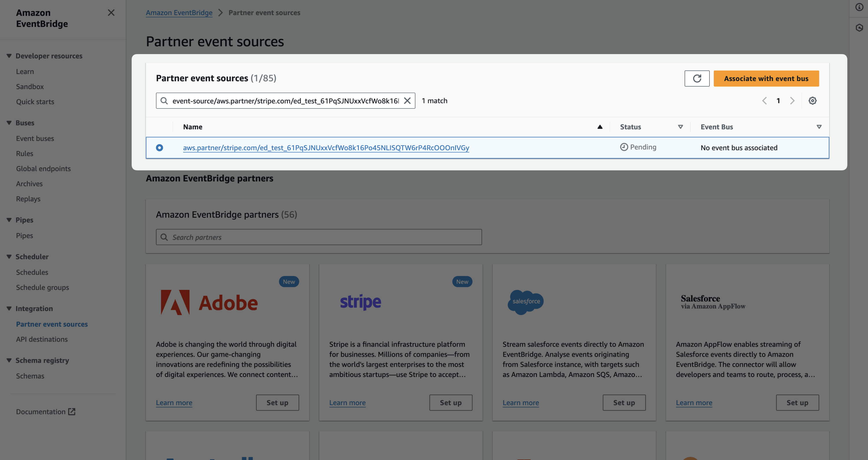Open Partner event sources from sidebar
The height and width of the screenshot is (460, 868).
(52, 324)
